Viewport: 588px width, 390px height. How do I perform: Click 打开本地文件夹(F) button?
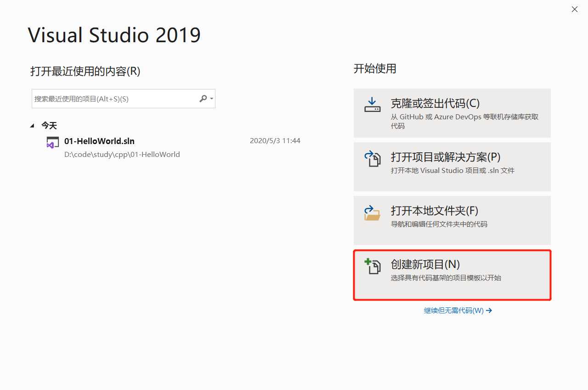click(452, 220)
